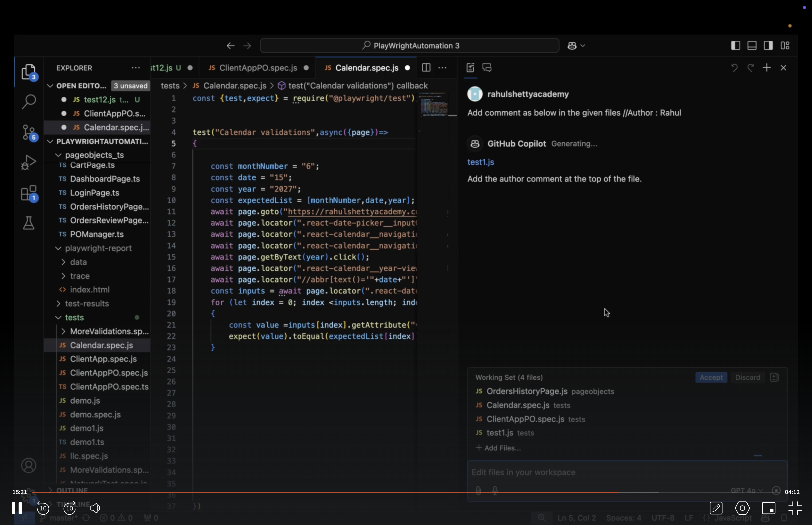812x525 pixels.
Task: Go forward with the navigation arrow
Action: click(x=247, y=46)
